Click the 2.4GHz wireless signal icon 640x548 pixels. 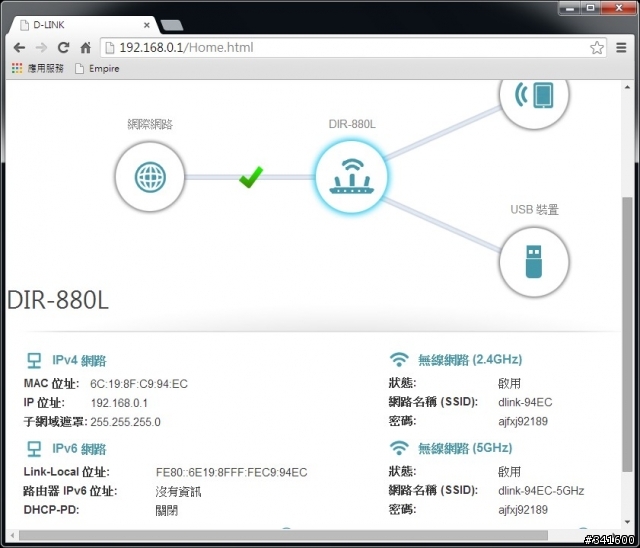pyautogui.click(x=399, y=359)
